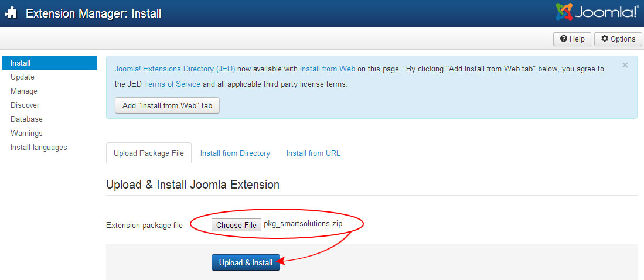The image size is (644, 280).
Task: Switch to the Install from URL tab
Action: click(314, 153)
